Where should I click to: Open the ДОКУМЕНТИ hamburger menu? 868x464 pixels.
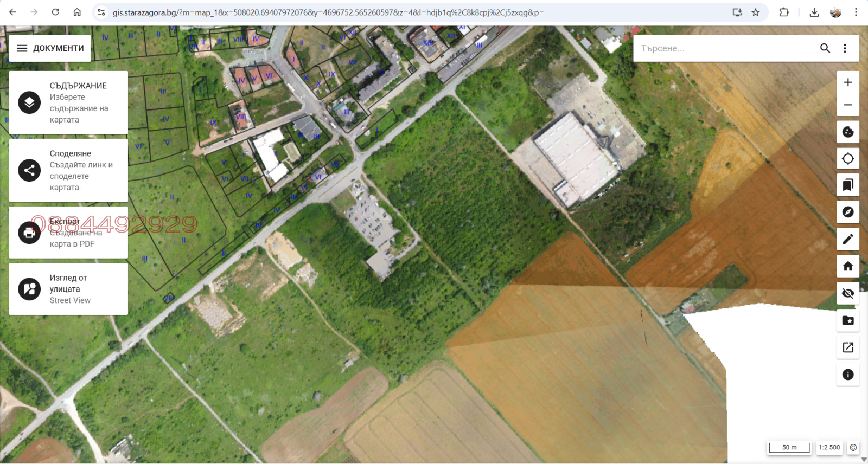pyautogui.click(x=50, y=48)
